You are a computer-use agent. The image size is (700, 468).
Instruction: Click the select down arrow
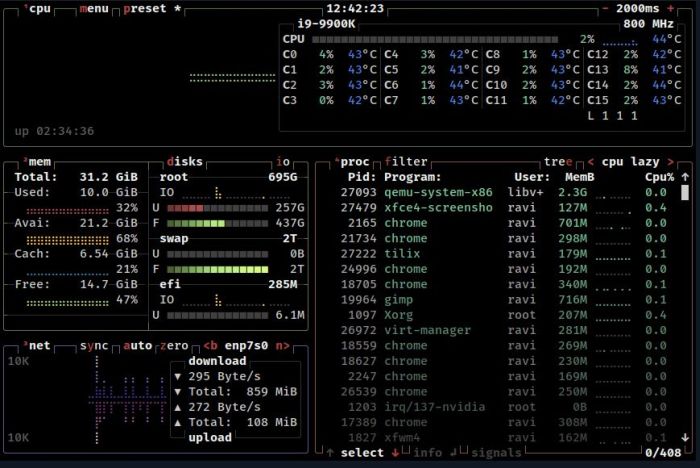click(395, 452)
